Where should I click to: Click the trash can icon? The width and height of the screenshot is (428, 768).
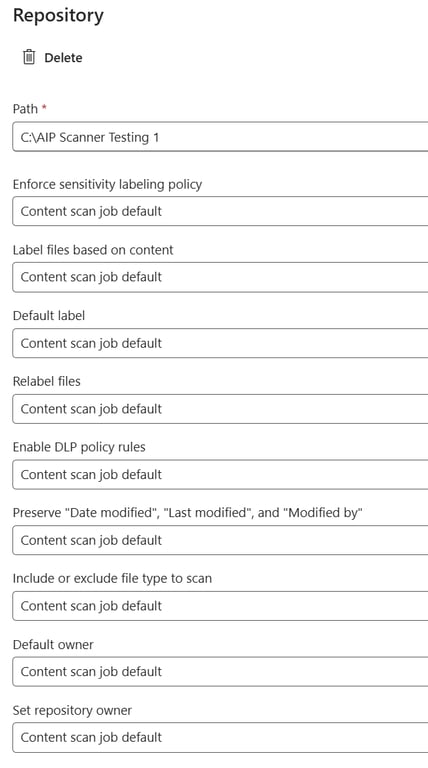[x=29, y=57]
